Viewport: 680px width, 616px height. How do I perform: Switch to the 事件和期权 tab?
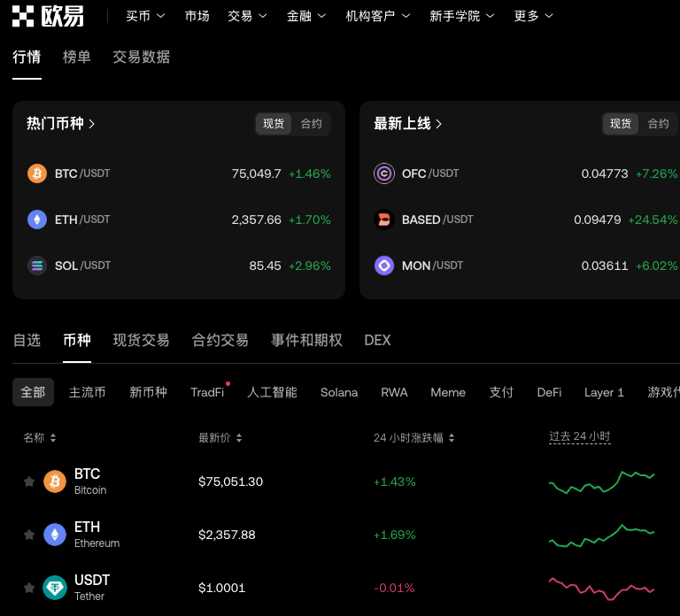point(306,340)
